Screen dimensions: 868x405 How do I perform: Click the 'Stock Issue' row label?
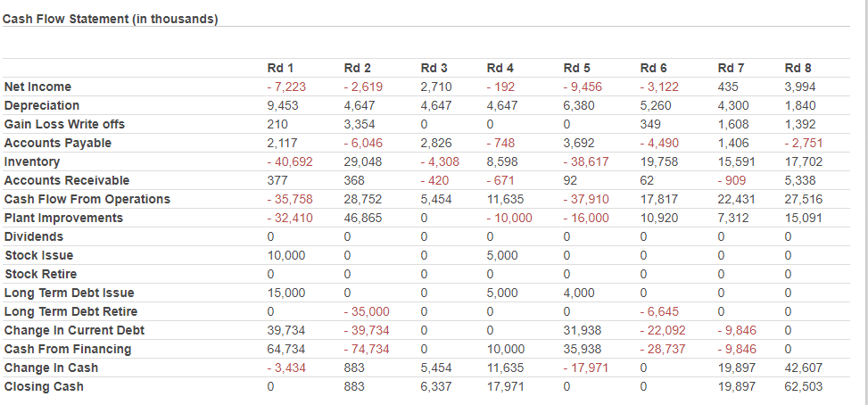pos(38,256)
